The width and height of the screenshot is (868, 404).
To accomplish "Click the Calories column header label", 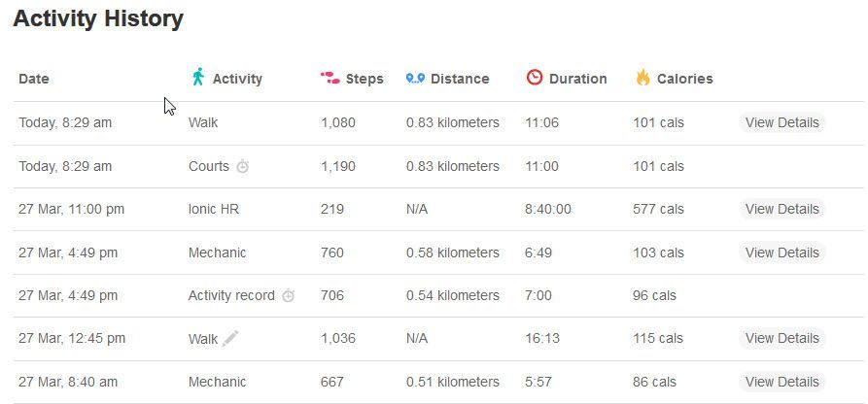I will 684,79.
